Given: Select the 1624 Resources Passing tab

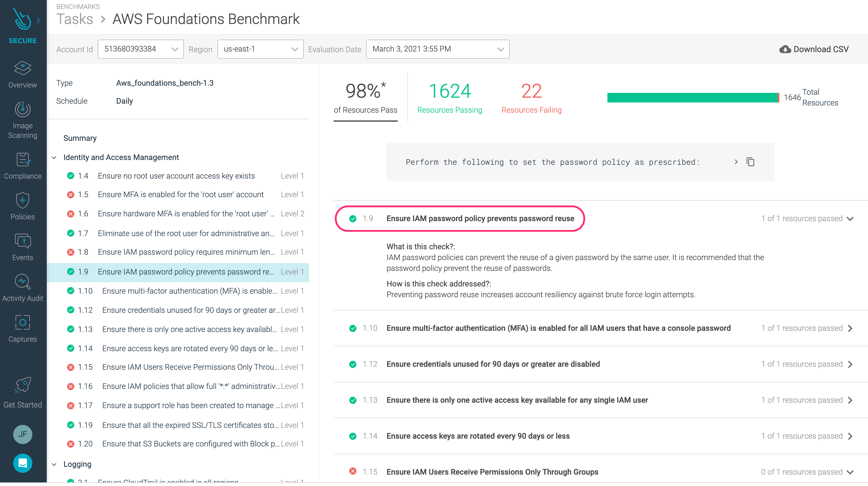Looking at the screenshot, I should (x=450, y=98).
